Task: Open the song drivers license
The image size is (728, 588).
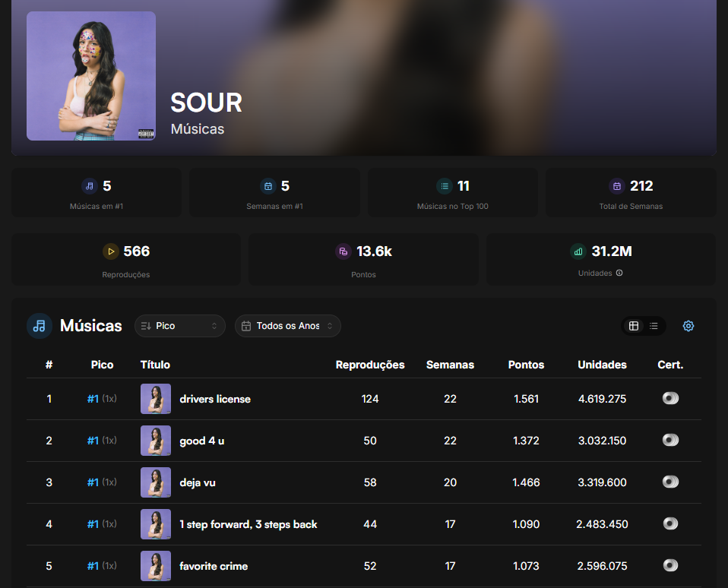Action: tap(215, 399)
